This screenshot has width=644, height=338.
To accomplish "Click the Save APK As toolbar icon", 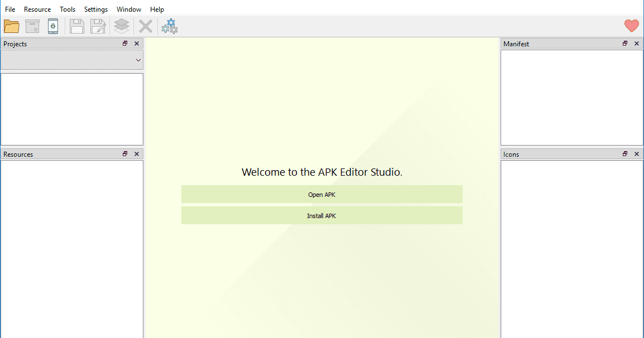I will tap(98, 26).
